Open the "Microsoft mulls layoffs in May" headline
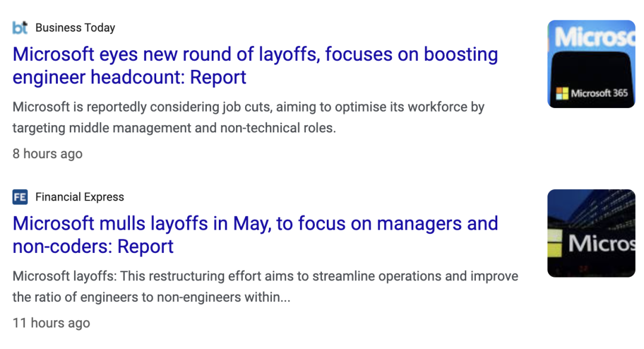This screenshot has height=349, width=644. click(255, 224)
